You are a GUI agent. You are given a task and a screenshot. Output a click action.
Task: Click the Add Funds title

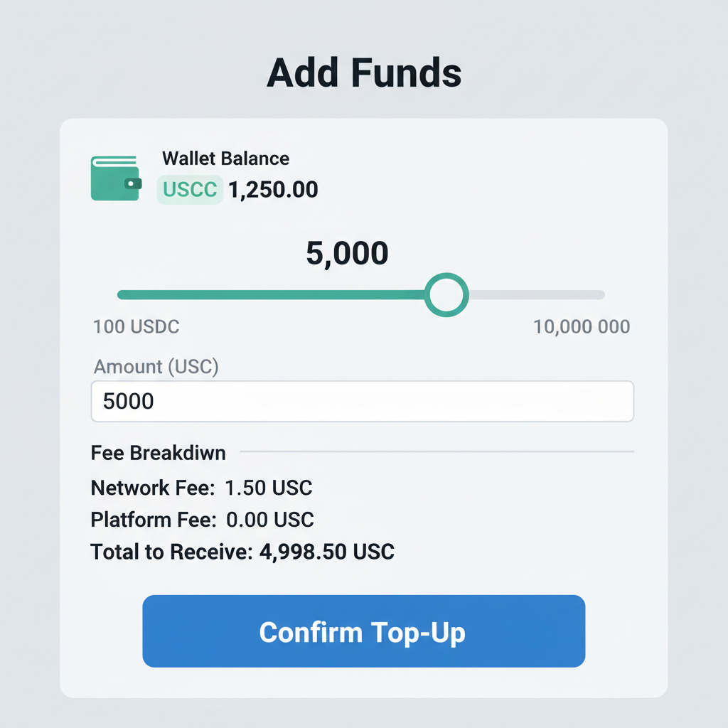363,71
